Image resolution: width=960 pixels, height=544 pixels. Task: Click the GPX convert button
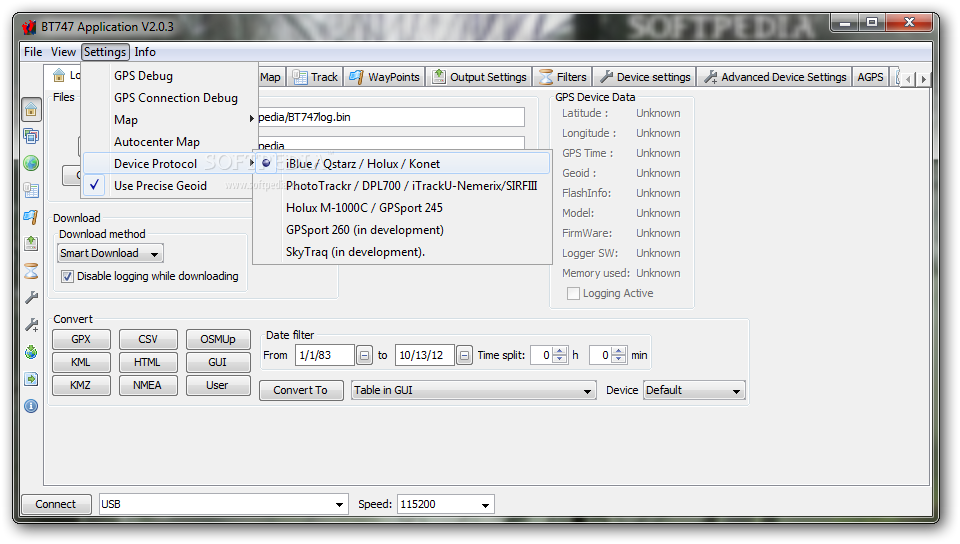81,339
